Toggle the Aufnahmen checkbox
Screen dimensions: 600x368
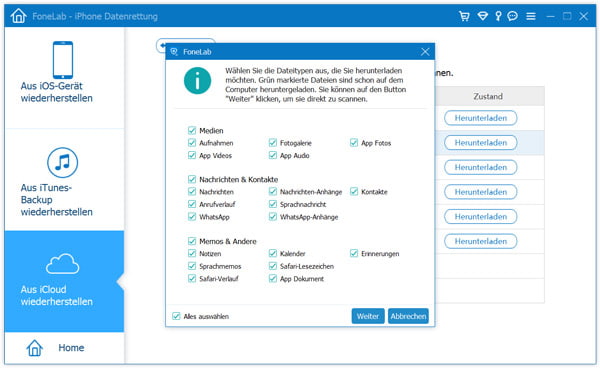(192, 143)
